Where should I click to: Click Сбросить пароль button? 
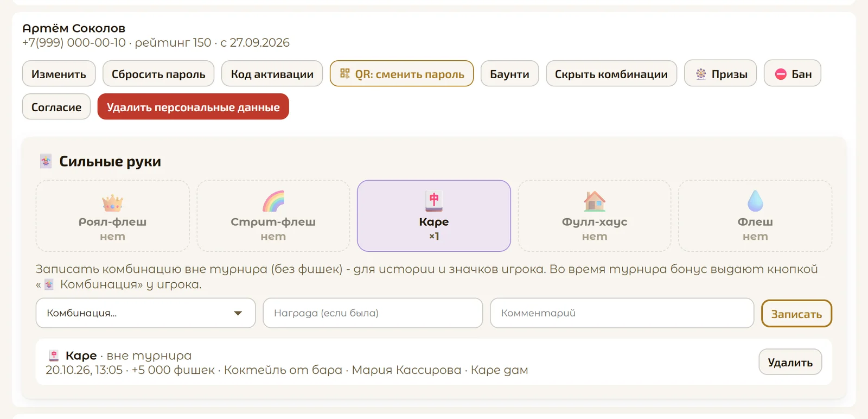158,74
